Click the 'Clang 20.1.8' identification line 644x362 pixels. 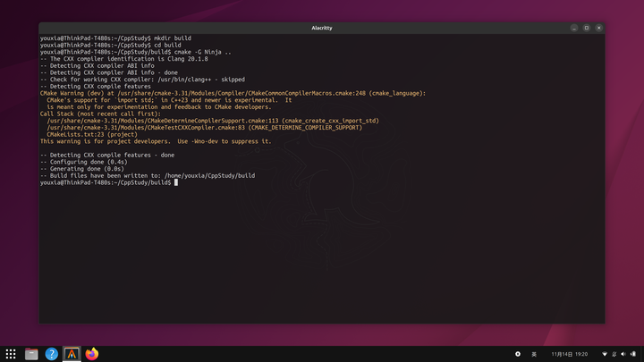[124, 59]
